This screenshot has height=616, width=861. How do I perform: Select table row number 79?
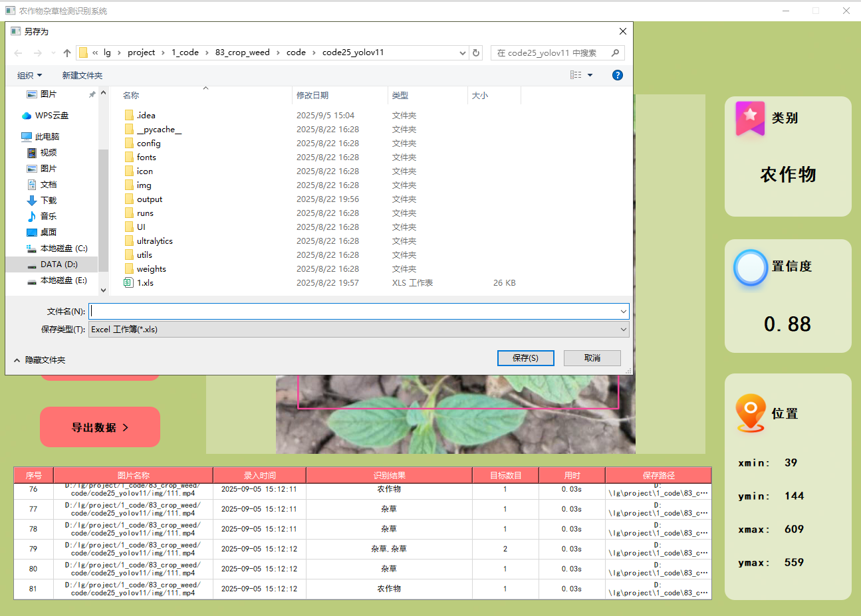tap(362, 549)
